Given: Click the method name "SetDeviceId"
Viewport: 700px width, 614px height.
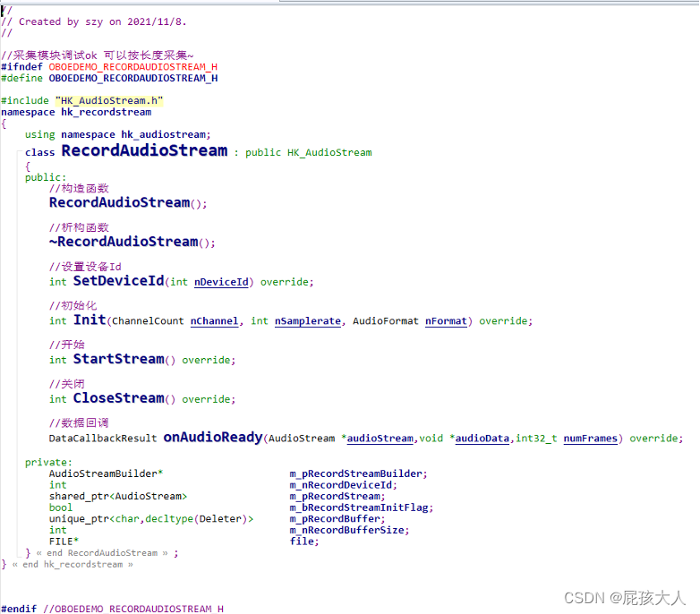Looking at the screenshot, I should point(119,281).
